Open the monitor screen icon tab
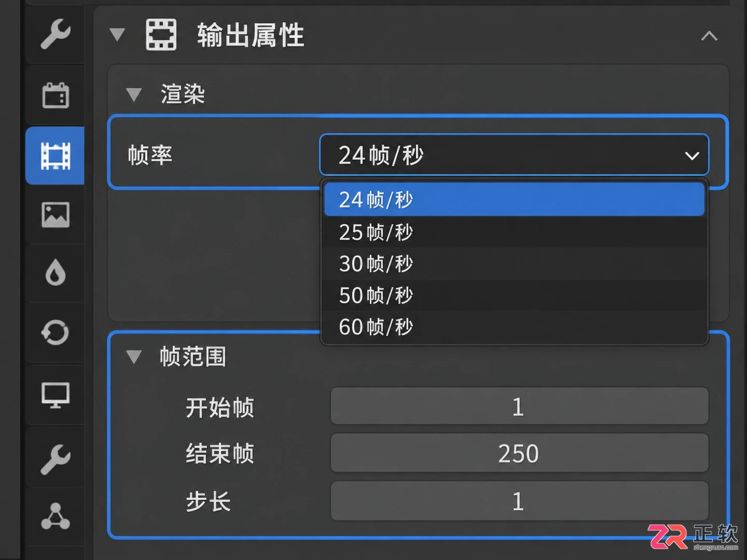Image resolution: width=747 pixels, height=560 pixels. (x=55, y=395)
